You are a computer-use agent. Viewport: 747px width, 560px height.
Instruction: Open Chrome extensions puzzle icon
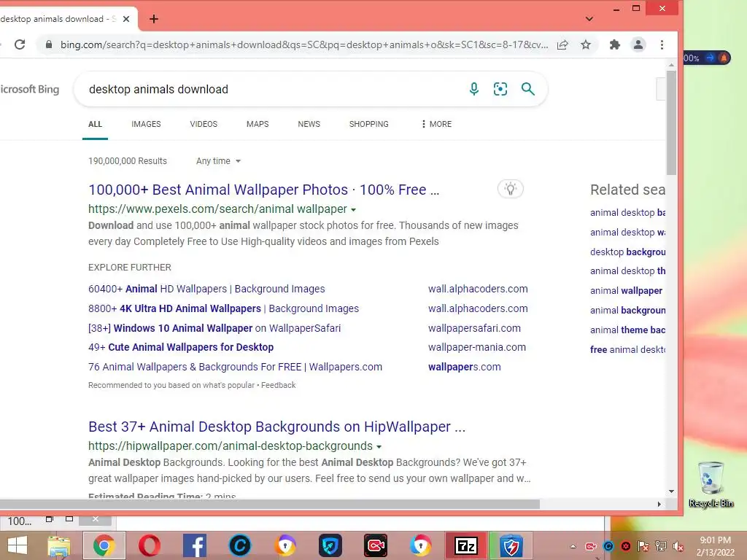click(x=614, y=44)
